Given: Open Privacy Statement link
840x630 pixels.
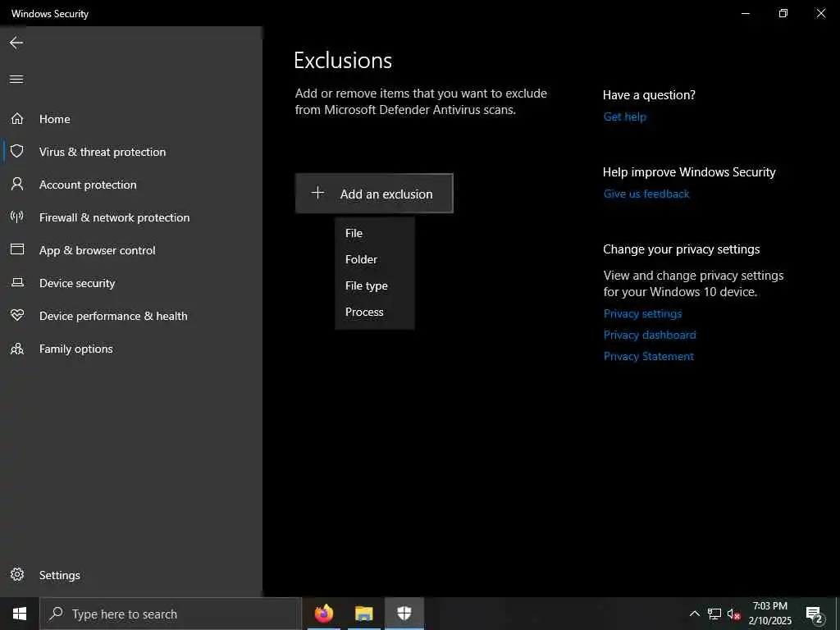Looking at the screenshot, I should [x=648, y=356].
